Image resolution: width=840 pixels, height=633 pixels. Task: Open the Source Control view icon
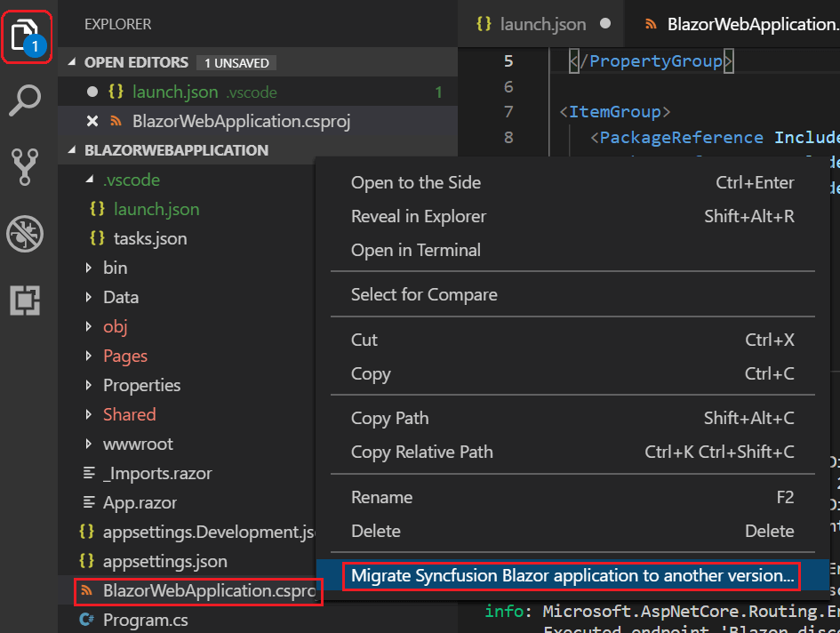25,167
